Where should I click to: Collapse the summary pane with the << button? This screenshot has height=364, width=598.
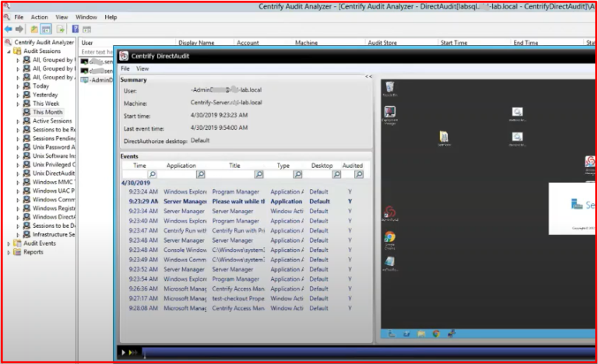pyautogui.click(x=368, y=77)
